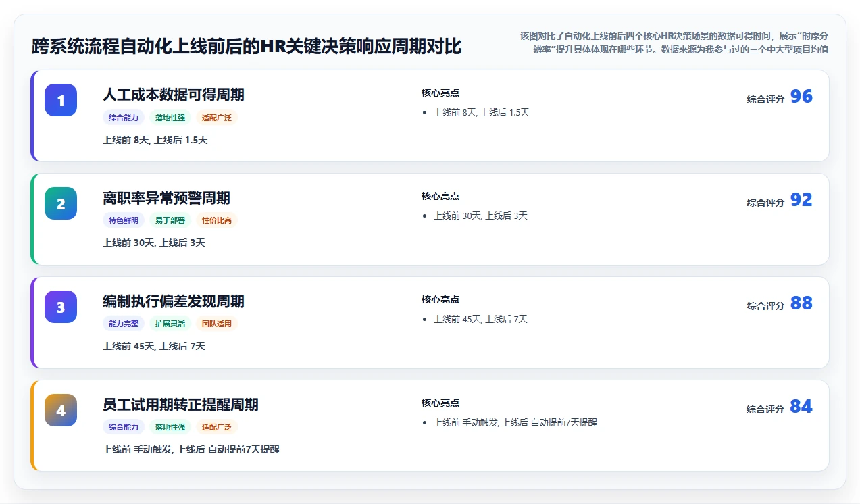Image resolution: width=860 pixels, height=504 pixels.
Task: Click bold summary 上线前 8天, 上线后 1.5天
Action: click(x=155, y=140)
